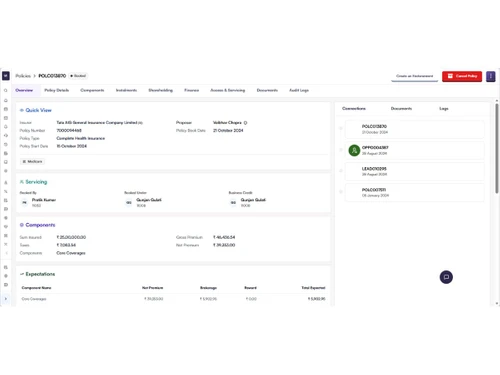Click the Components section heading
This screenshot has width=500, height=375.
pos(40,225)
